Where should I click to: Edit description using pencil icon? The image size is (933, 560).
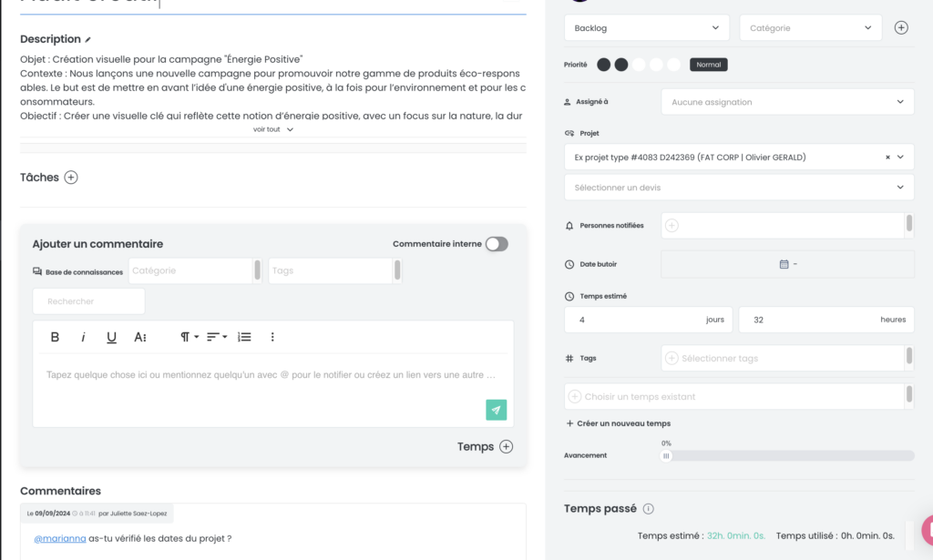coord(87,39)
